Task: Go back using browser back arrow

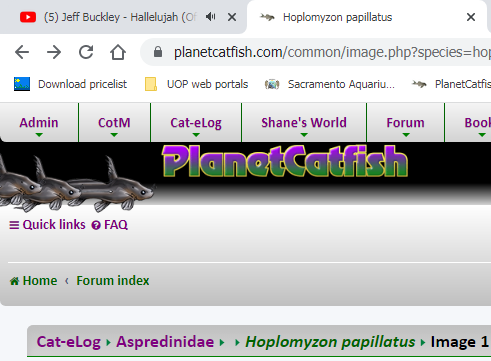Action: pyautogui.click(x=22, y=52)
